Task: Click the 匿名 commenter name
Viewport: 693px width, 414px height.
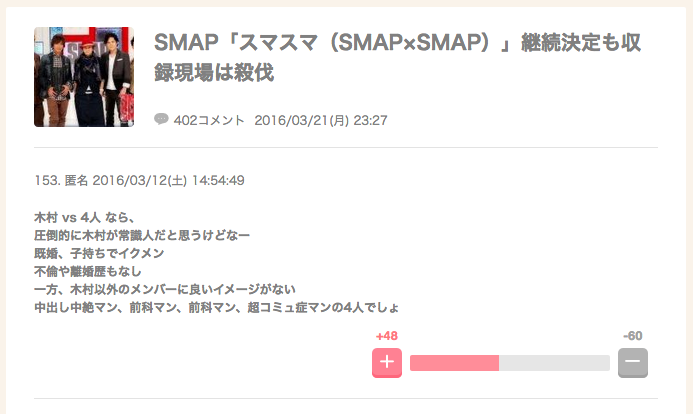Action: pyautogui.click(x=76, y=180)
